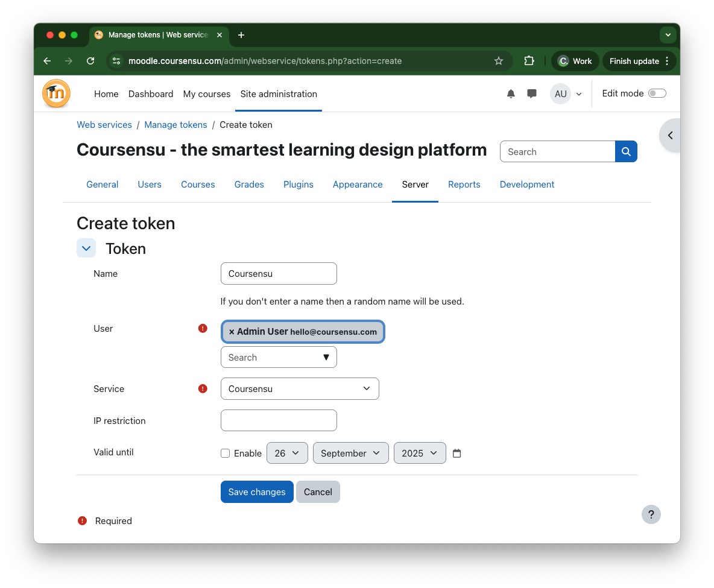Click the browser back arrow
The height and width of the screenshot is (588, 714).
pos(47,61)
